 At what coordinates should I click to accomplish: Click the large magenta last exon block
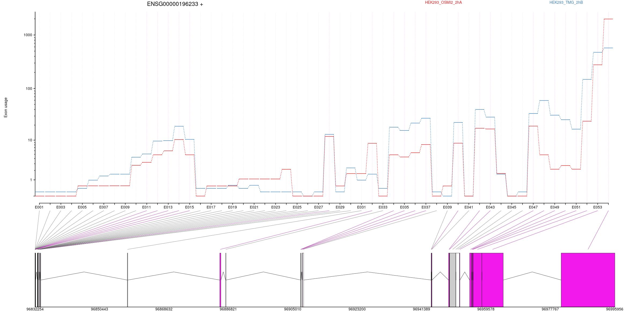pos(588,280)
